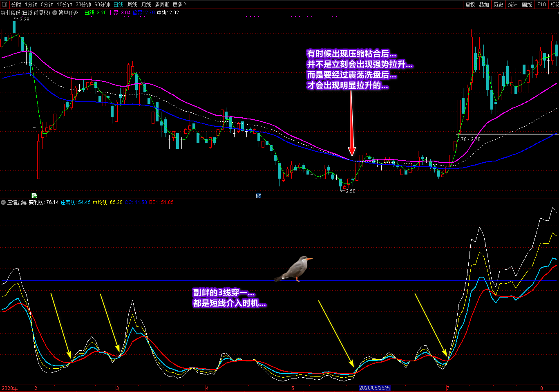
Task: Open the 历史 history tool
Action: pyautogui.click(x=499, y=4)
